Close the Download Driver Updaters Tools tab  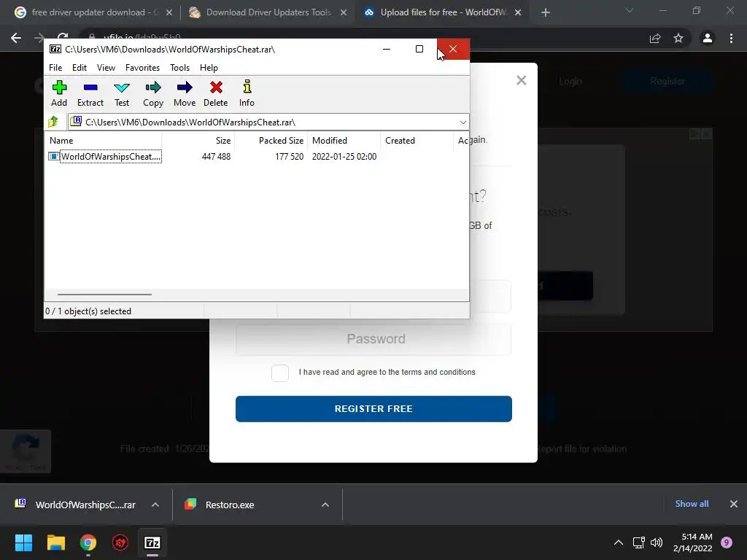tap(344, 12)
